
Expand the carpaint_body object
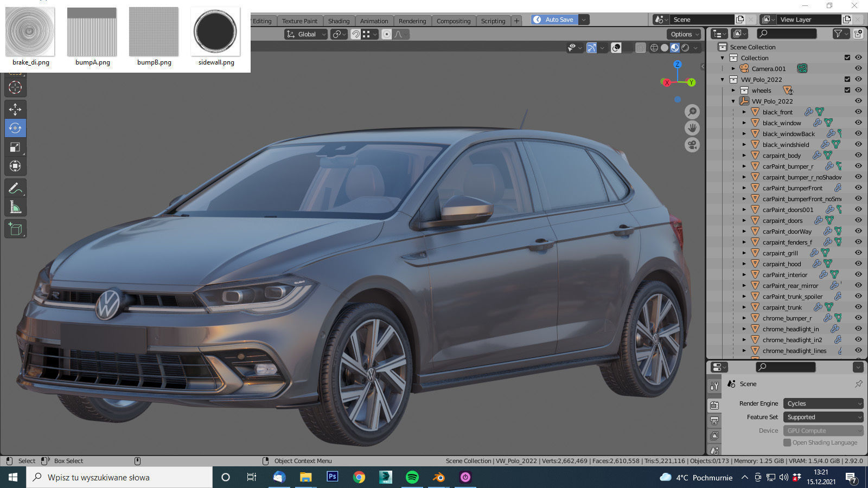pyautogui.click(x=744, y=156)
